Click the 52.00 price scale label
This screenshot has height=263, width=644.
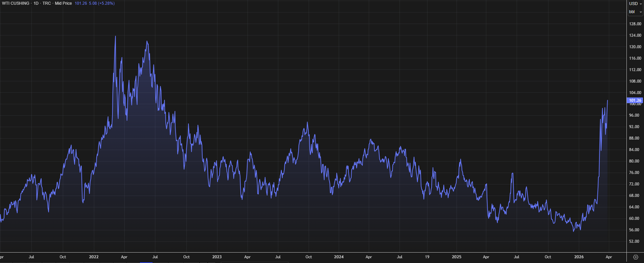pos(634,241)
